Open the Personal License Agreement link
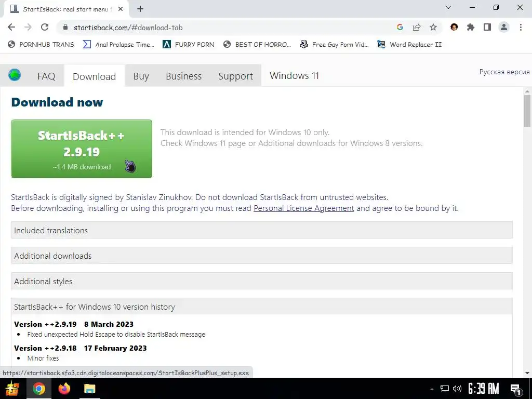The image size is (532, 399). point(303,208)
